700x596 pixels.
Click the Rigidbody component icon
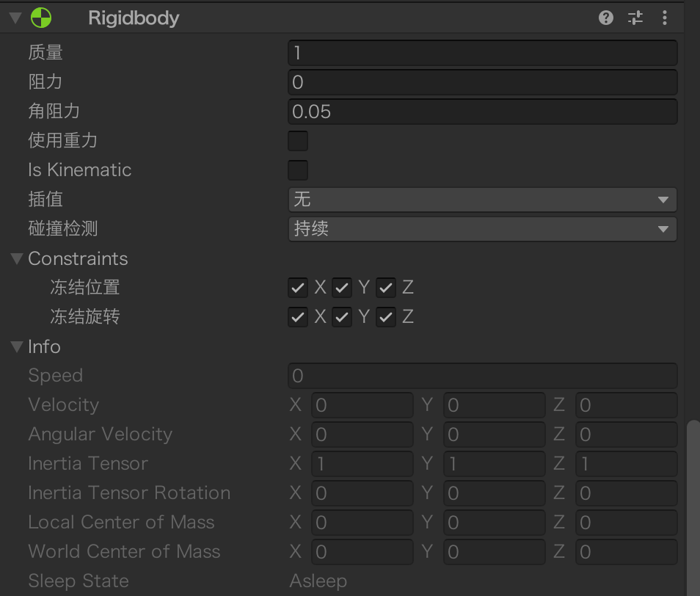42,16
